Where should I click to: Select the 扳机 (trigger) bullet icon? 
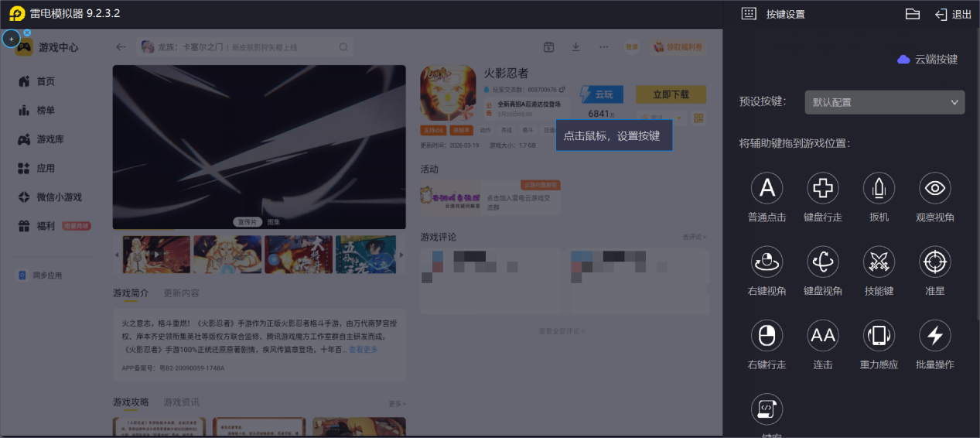click(x=879, y=188)
